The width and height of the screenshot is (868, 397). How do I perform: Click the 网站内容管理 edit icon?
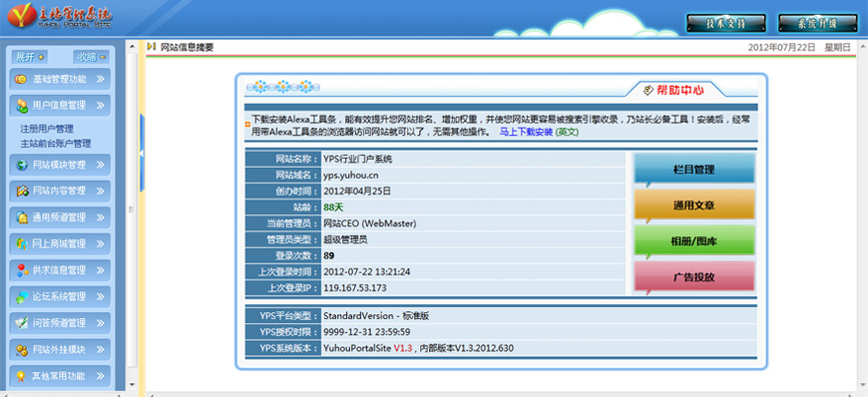pos(22,192)
